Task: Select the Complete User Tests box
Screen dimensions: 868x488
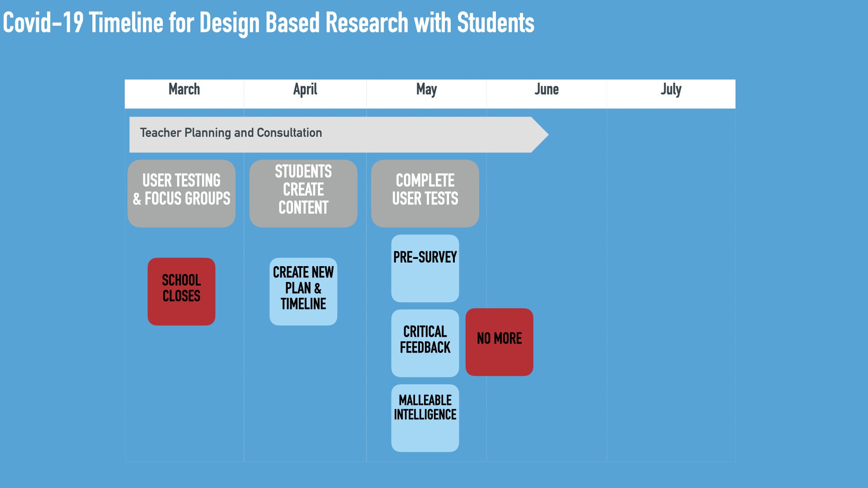Action: coord(425,193)
